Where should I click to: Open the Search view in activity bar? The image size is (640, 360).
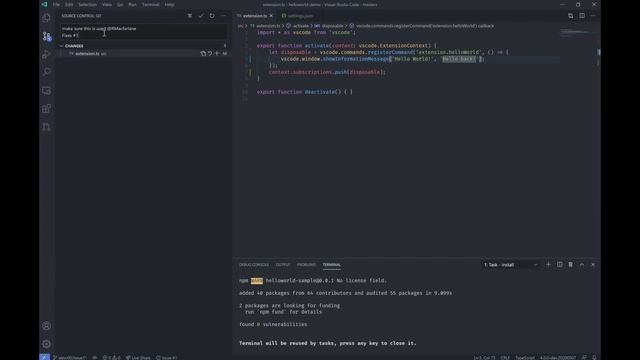(47, 72)
